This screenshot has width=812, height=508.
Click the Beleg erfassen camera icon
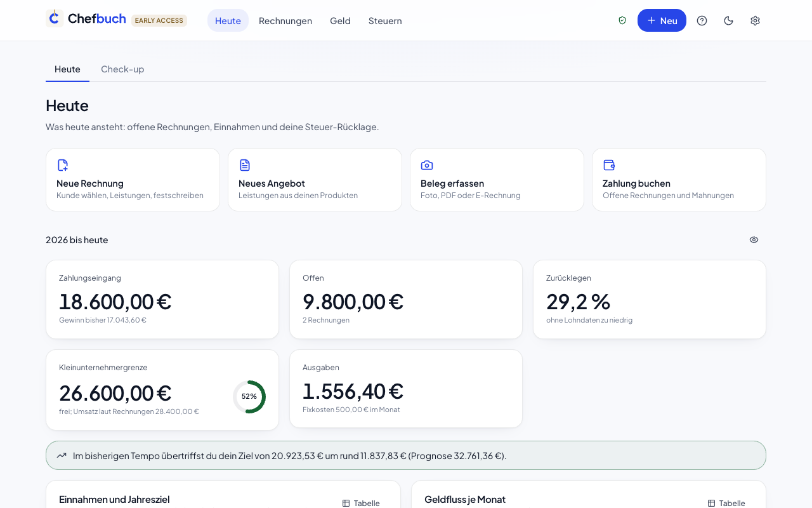point(427,165)
